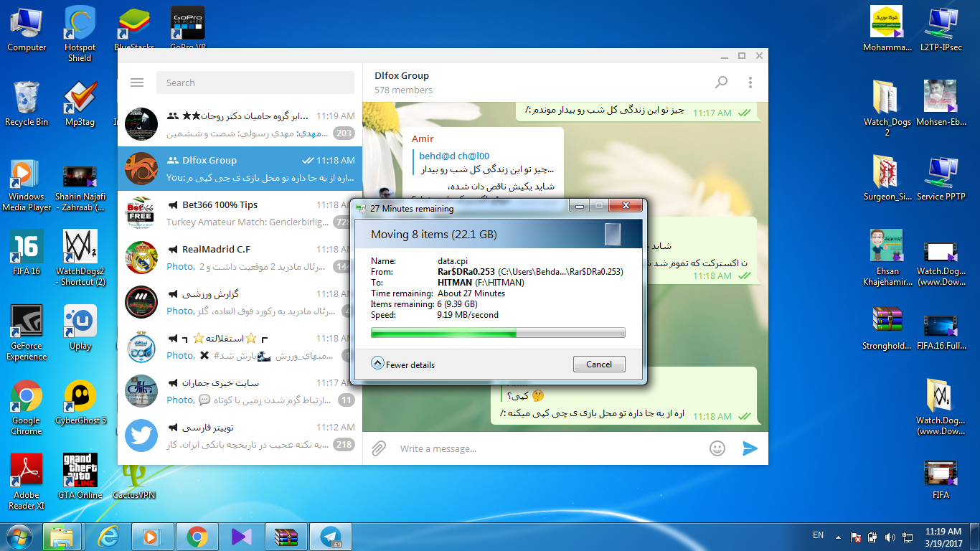Select the Stronghold WinRAR archive icon
The width and height of the screenshot is (980, 551).
click(x=887, y=327)
